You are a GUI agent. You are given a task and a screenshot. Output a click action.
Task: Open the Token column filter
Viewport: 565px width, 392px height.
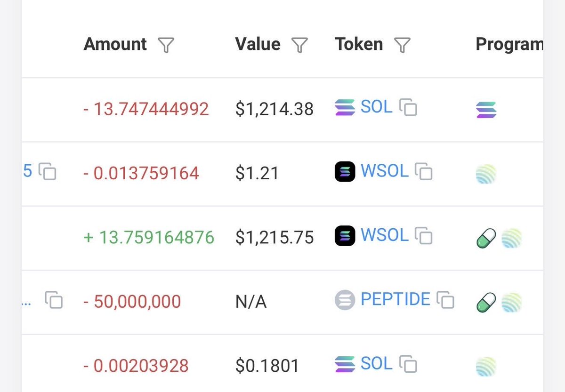(x=402, y=45)
